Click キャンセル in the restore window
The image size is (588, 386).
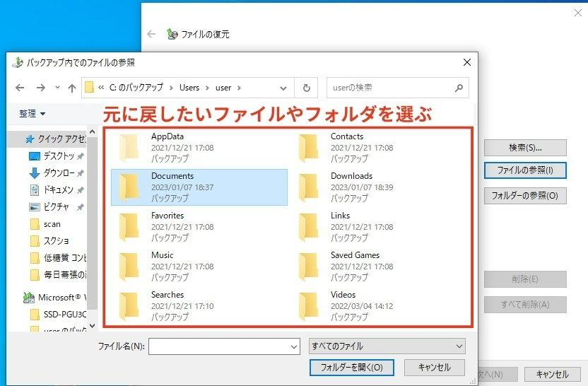(552, 374)
